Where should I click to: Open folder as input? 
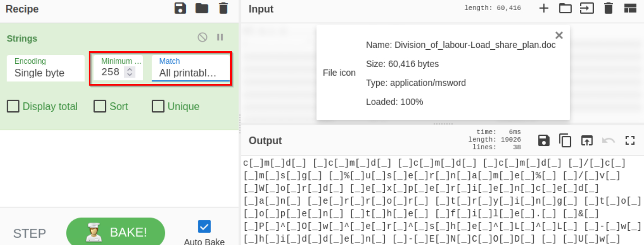(565, 8)
